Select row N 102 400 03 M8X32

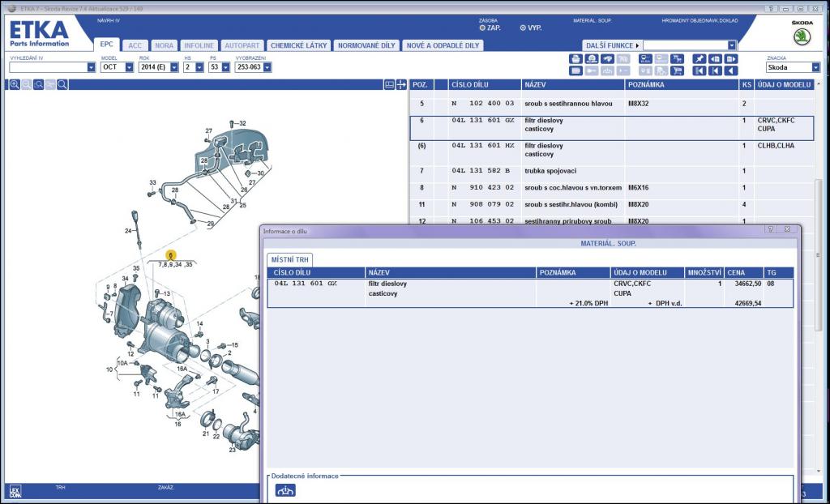point(613,104)
